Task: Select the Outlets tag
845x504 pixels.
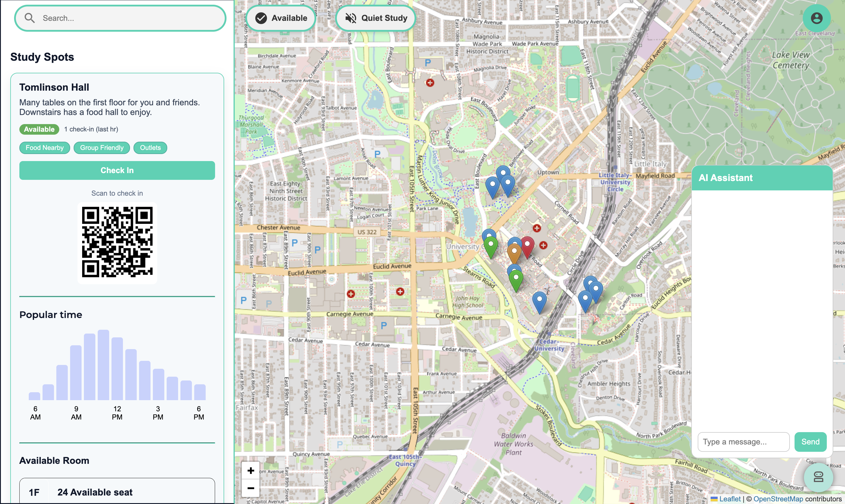Action: [x=150, y=148]
